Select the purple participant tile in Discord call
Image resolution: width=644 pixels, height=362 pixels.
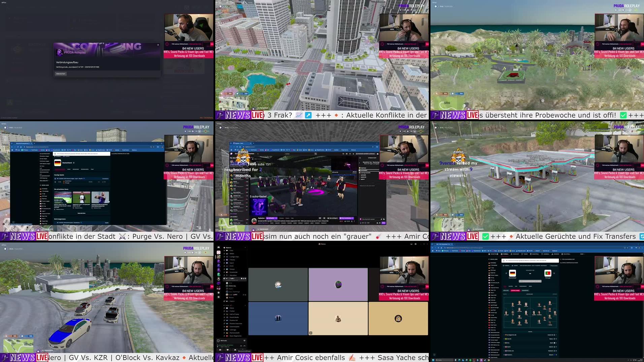point(338,285)
